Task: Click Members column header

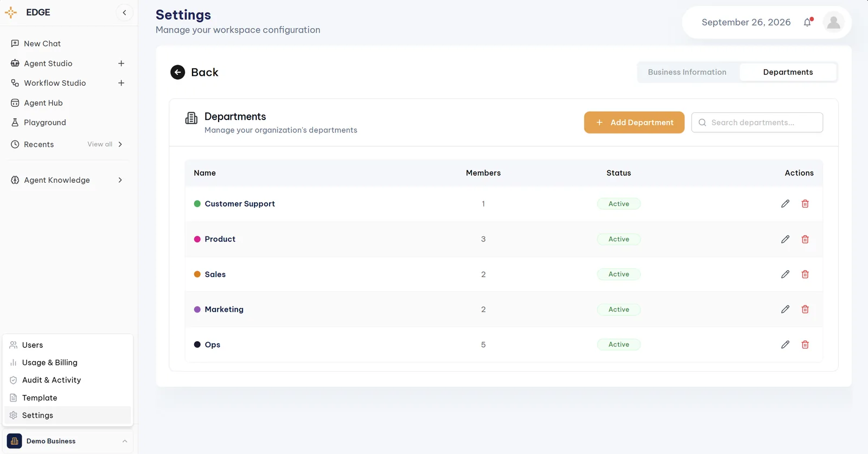Action: 483,173
